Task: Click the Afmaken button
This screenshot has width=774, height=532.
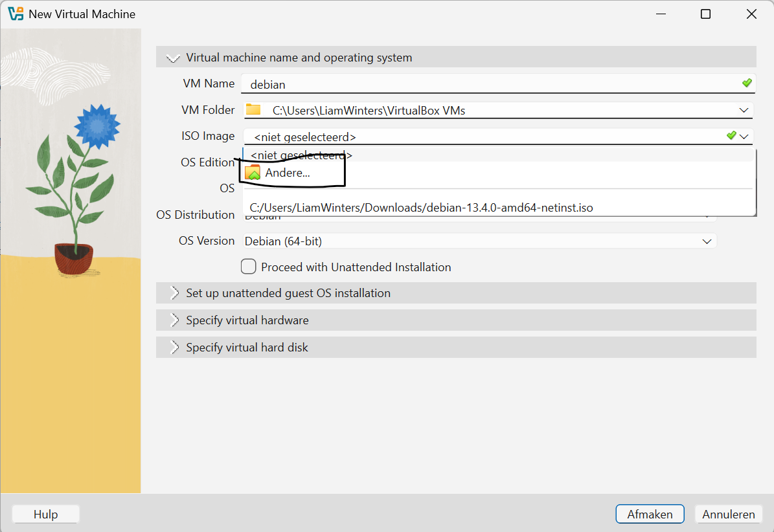Action: (x=650, y=515)
